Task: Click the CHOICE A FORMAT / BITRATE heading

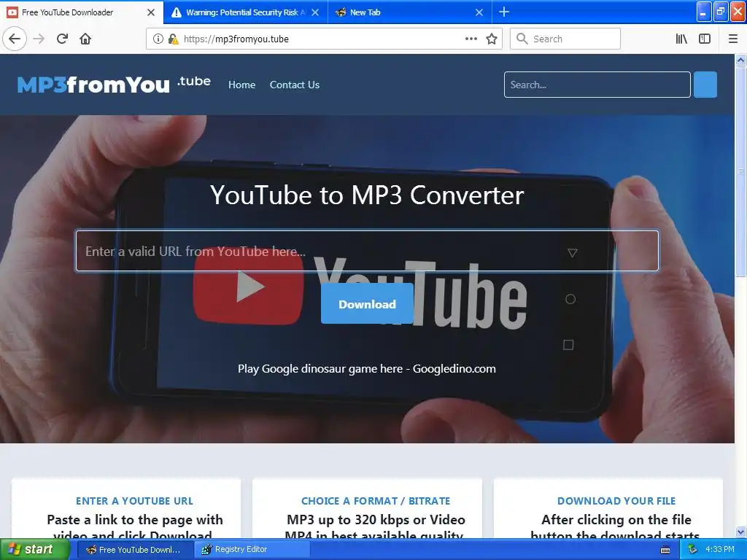Action: (376, 501)
